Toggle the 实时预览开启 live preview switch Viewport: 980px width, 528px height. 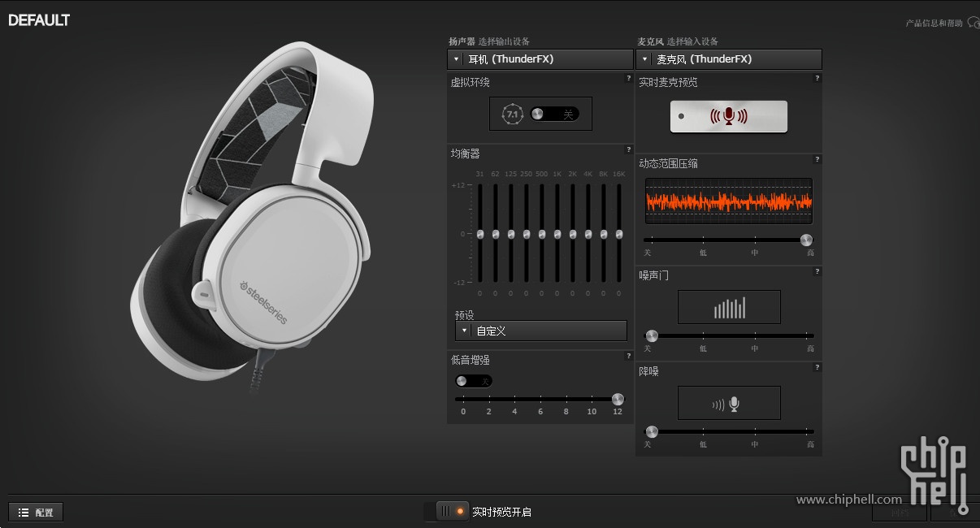pos(452,511)
